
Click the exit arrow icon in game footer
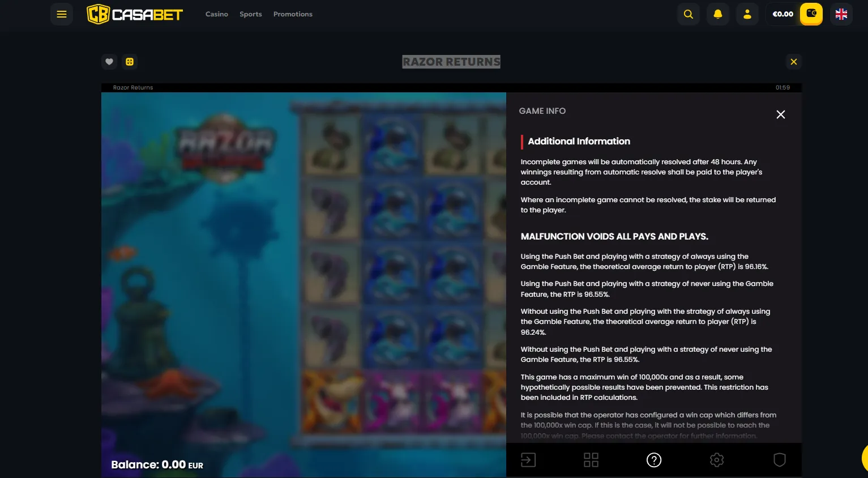click(528, 460)
